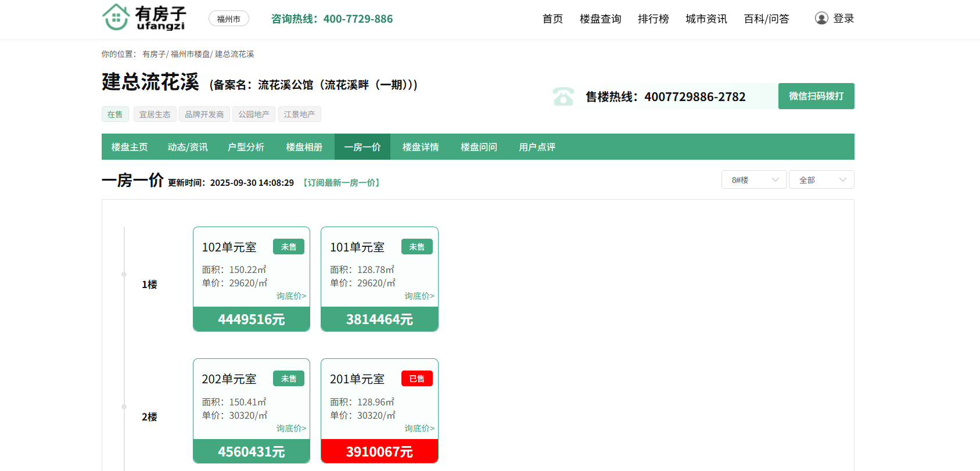The image size is (980, 471).
Task: Select the 4449516元 price bar
Action: click(252, 319)
